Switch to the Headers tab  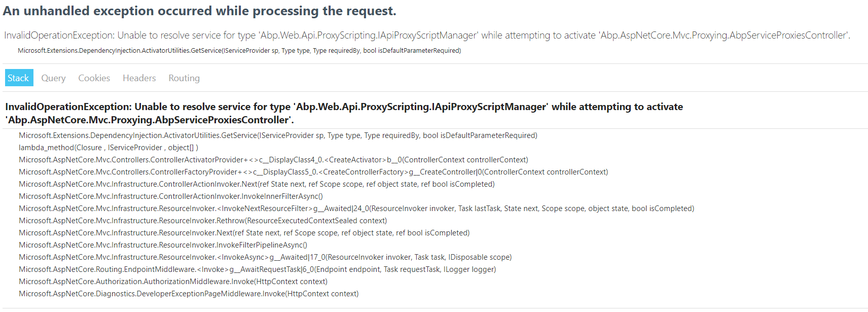point(139,78)
